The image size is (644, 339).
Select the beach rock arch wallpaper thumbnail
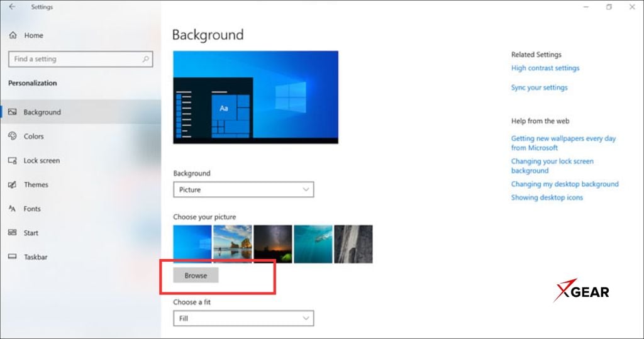click(x=233, y=243)
